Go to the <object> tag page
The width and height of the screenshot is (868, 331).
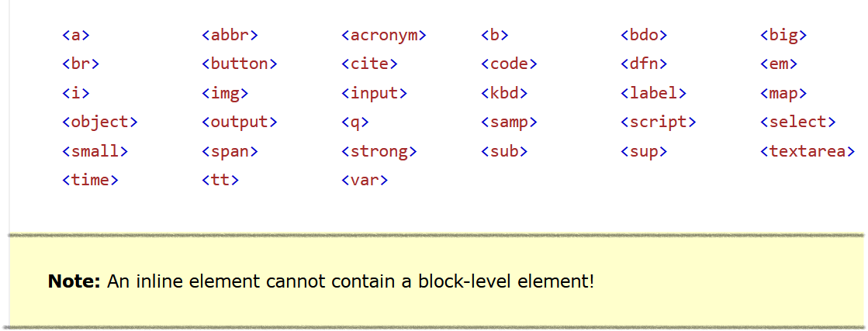click(99, 122)
